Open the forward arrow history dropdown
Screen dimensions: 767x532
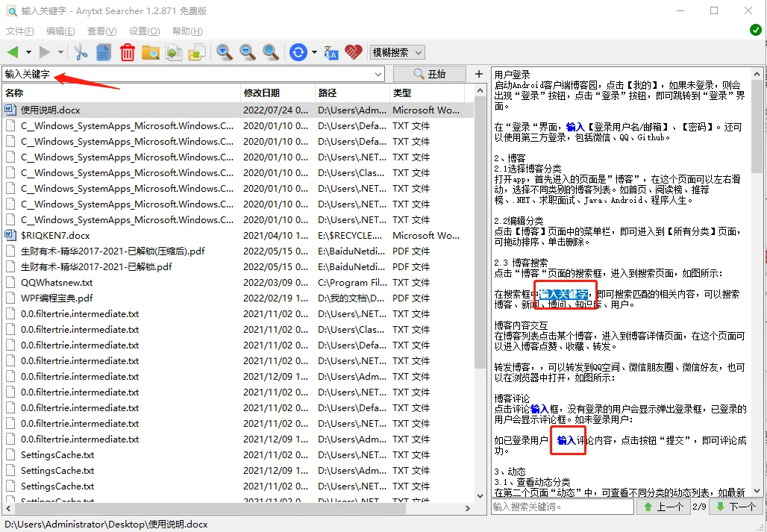(x=60, y=51)
